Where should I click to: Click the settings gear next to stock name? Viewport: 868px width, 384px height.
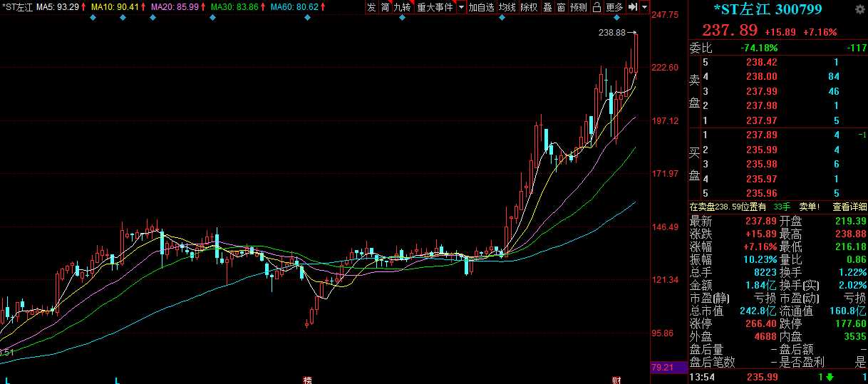pos(859,9)
